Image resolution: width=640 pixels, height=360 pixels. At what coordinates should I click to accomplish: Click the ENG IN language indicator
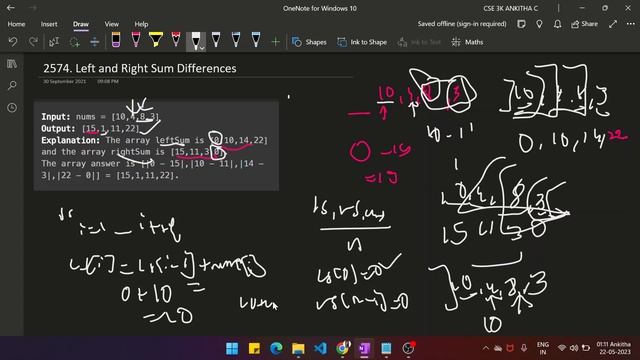[542, 348]
